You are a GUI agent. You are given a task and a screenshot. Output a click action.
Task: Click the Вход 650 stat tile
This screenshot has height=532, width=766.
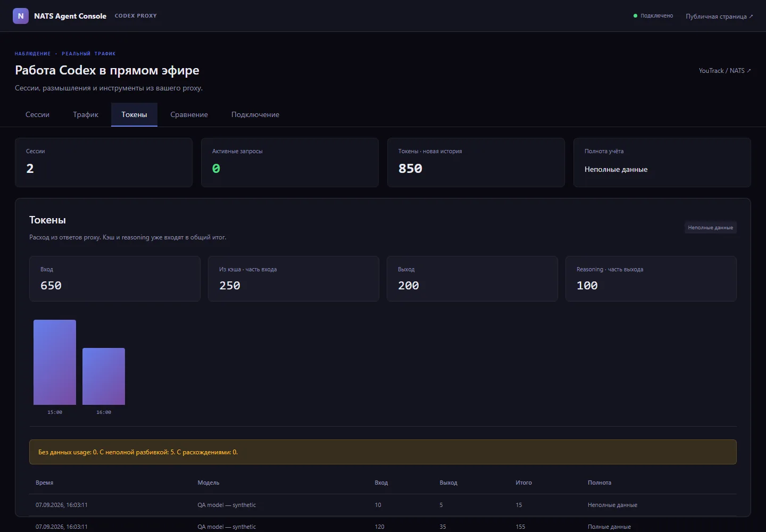click(x=115, y=279)
